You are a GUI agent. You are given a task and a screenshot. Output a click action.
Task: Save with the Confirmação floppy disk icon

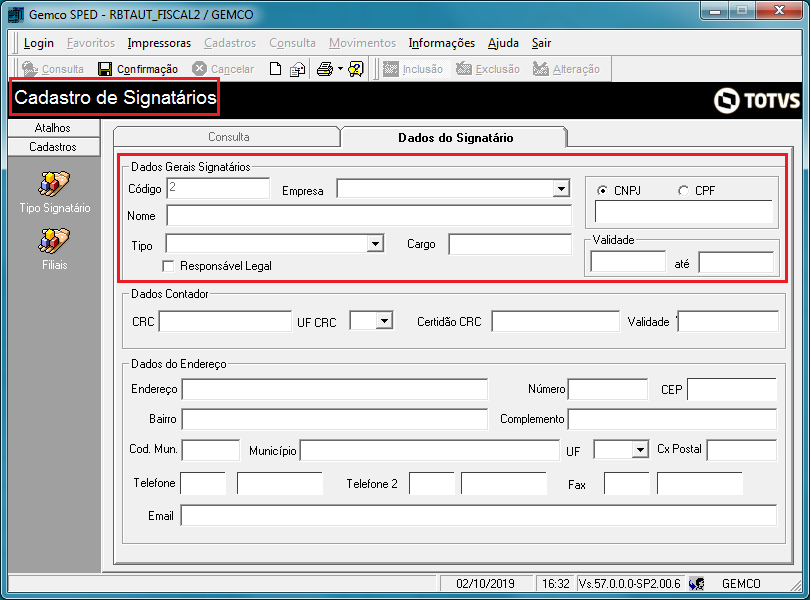coord(105,69)
